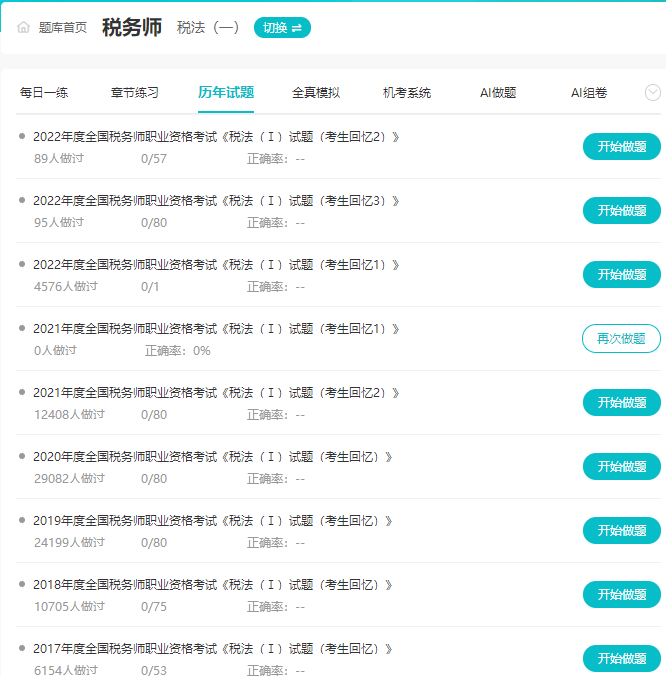Open the 机考系统 tab

[407, 93]
